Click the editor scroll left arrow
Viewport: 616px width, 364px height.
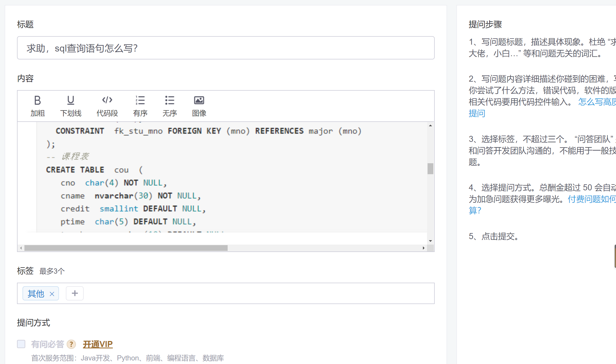click(21, 248)
